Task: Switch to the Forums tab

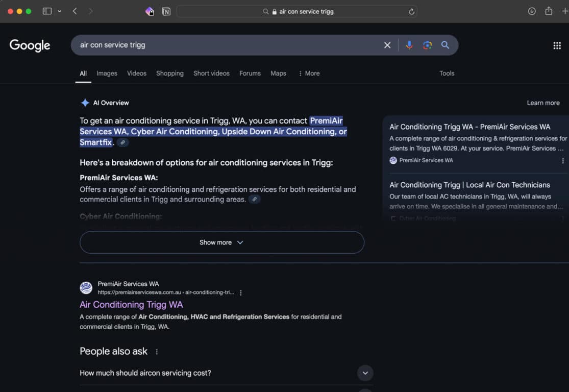Action: [x=250, y=73]
